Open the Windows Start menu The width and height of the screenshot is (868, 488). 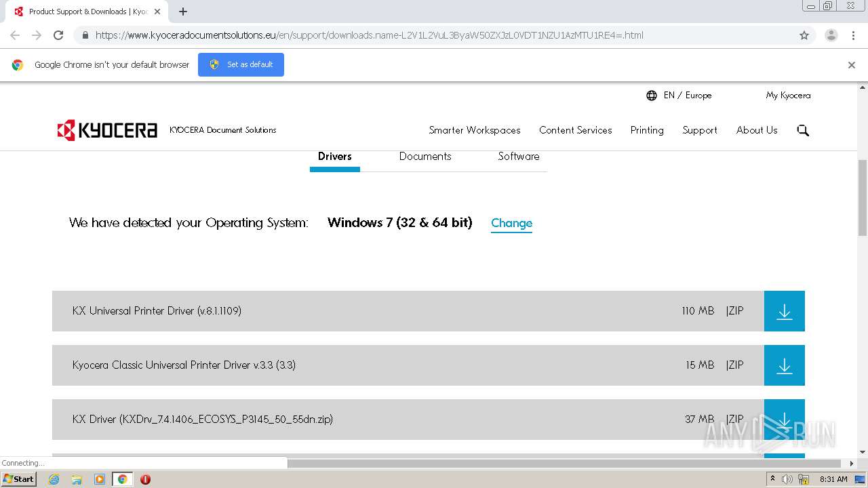click(19, 479)
